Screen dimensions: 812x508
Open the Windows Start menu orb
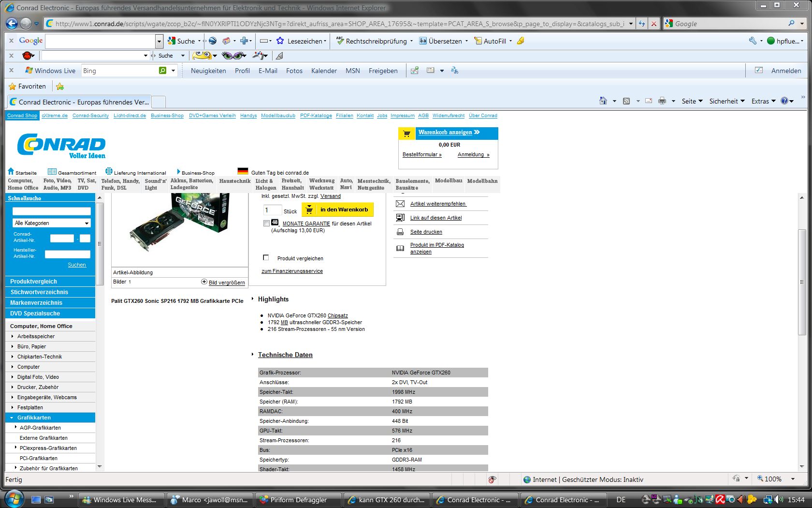[x=14, y=499]
